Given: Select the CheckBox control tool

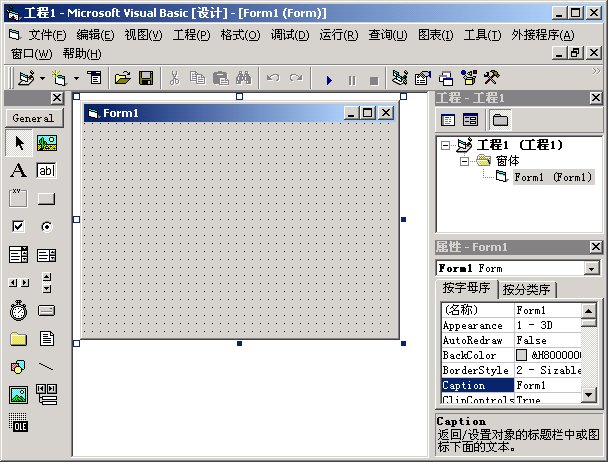Looking at the screenshot, I should tap(18, 226).
